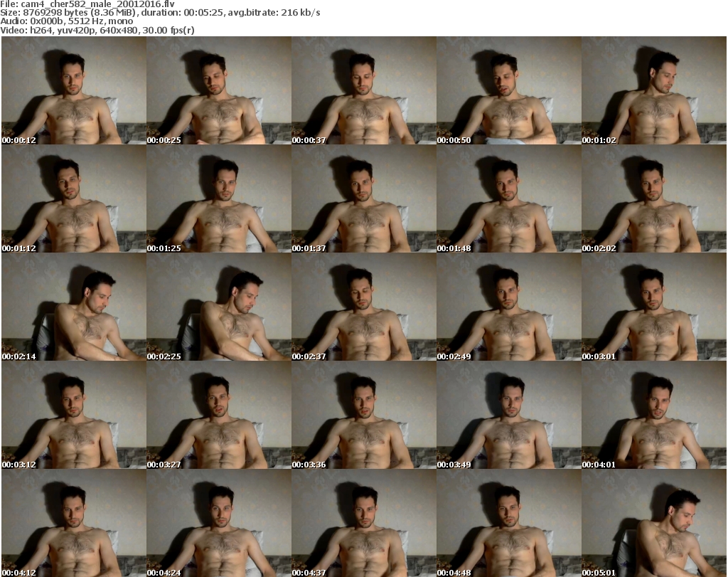Image resolution: width=728 pixels, height=577 pixels.
Task: Click the Size and duration info line
Action: coord(160,13)
